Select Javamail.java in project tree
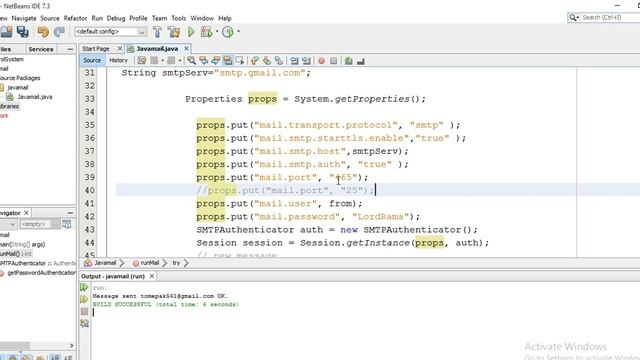Screen dimensions: 640x360 click(x=35, y=97)
